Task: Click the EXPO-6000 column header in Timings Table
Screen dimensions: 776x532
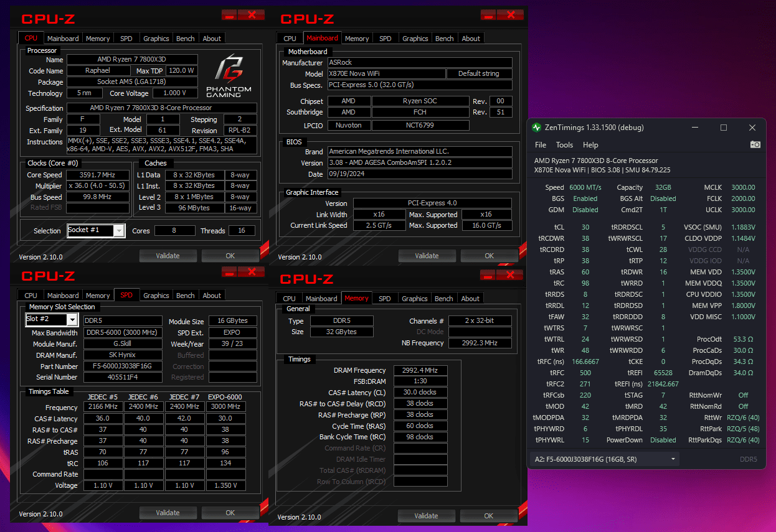Action: [x=225, y=397]
